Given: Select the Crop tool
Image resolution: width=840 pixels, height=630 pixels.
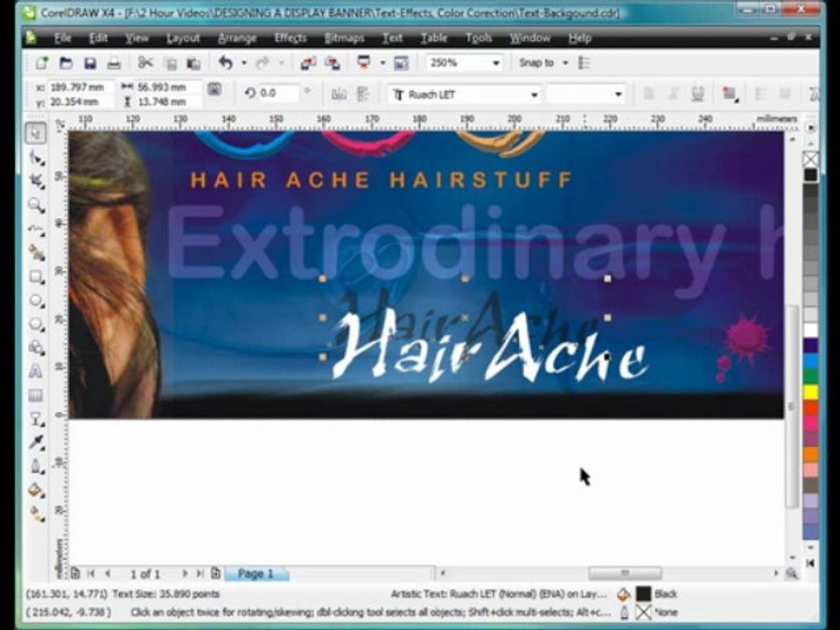Looking at the screenshot, I should (x=36, y=180).
